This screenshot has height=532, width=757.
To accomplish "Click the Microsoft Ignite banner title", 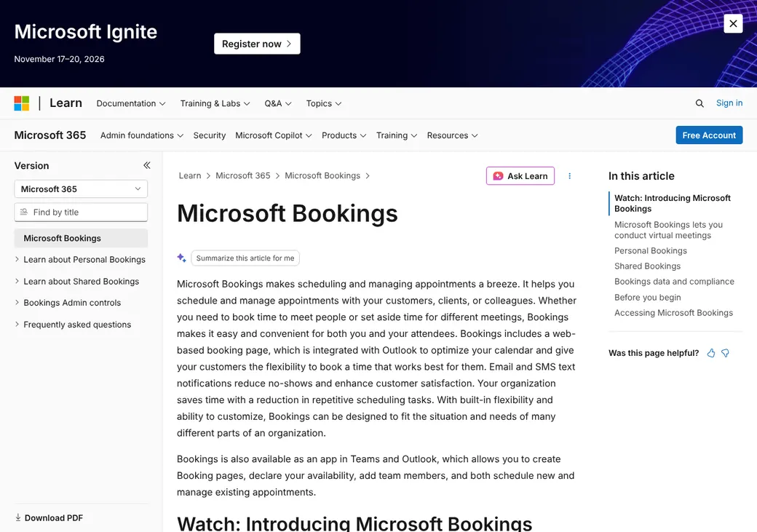I will pyautogui.click(x=85, y=32).
